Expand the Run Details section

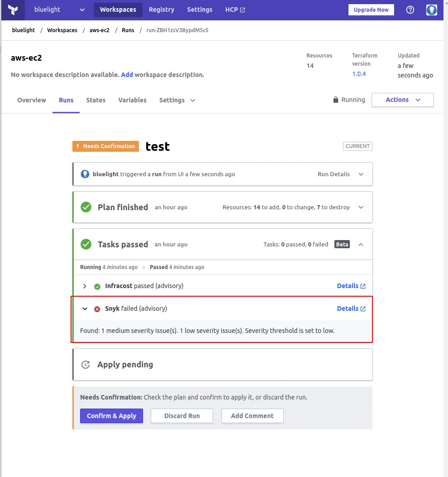(361, 174)
